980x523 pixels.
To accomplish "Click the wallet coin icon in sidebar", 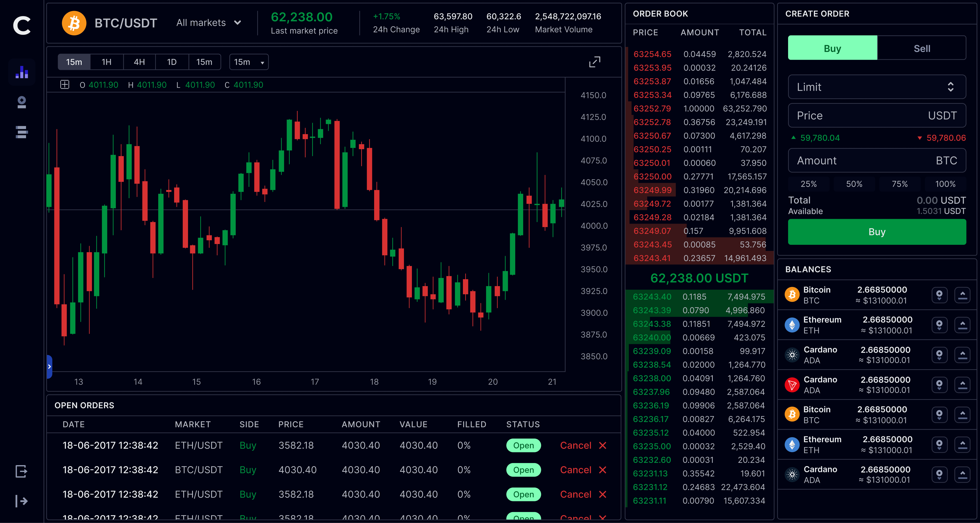I will [x=22, y=102].
